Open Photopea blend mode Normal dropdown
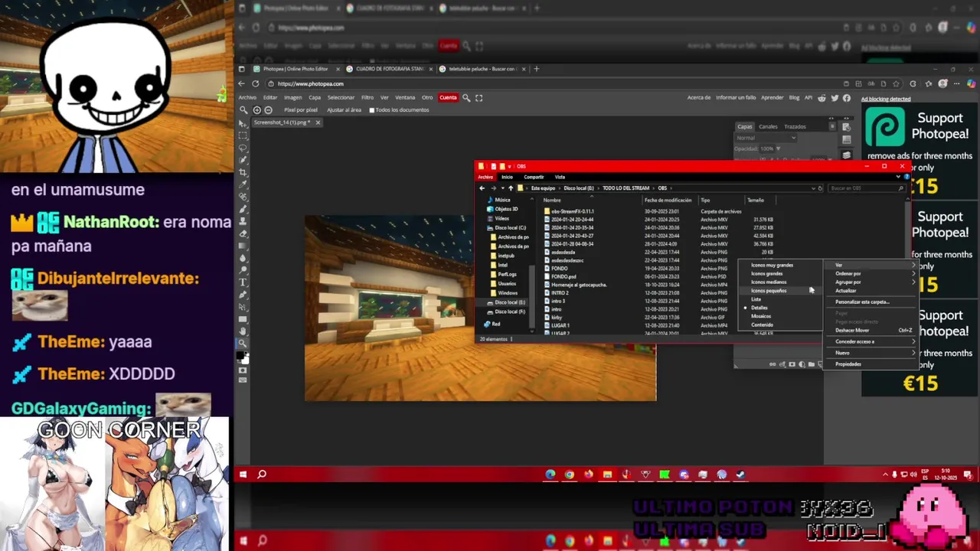This screenshot has height=551, width=980. coord(765,138)
